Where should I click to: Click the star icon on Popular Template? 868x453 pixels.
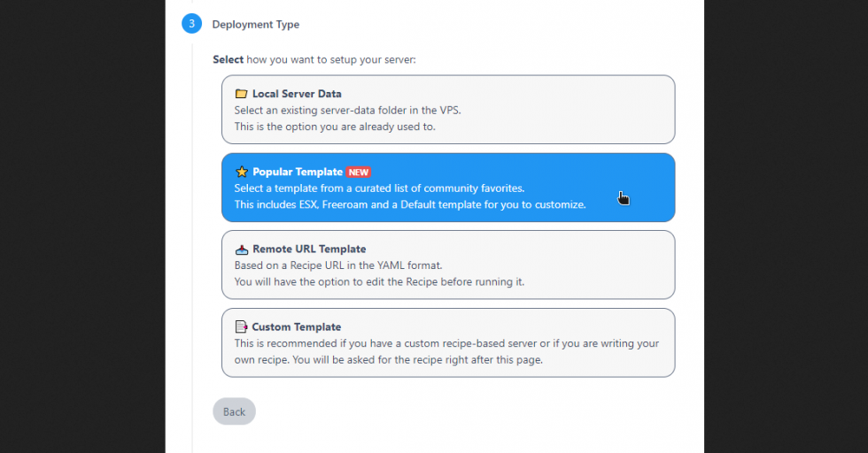241,172
